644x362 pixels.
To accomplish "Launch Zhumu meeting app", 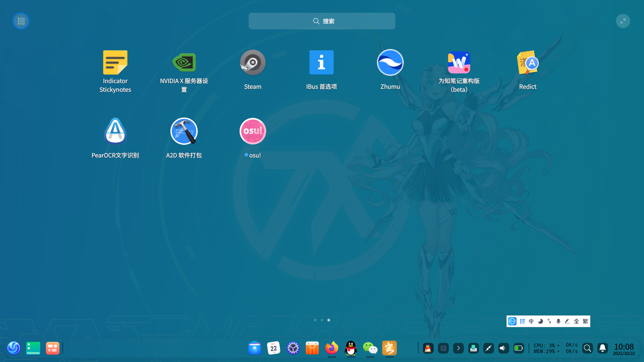I will (390, 63).
